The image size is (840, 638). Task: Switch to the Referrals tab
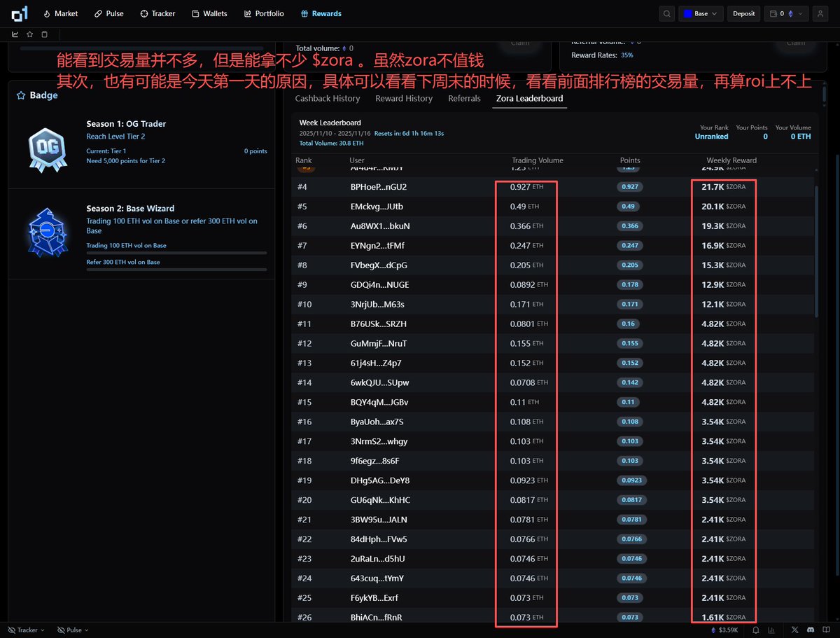click(464, 99)
